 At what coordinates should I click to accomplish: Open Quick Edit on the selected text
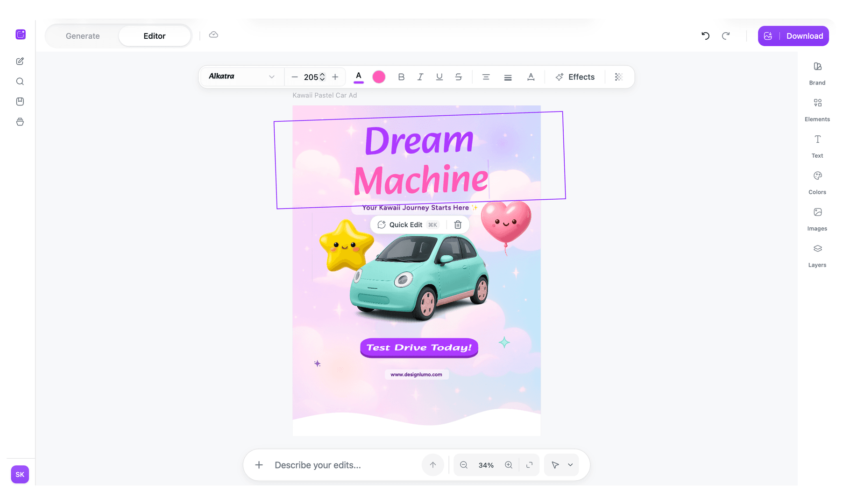(406, 224)
